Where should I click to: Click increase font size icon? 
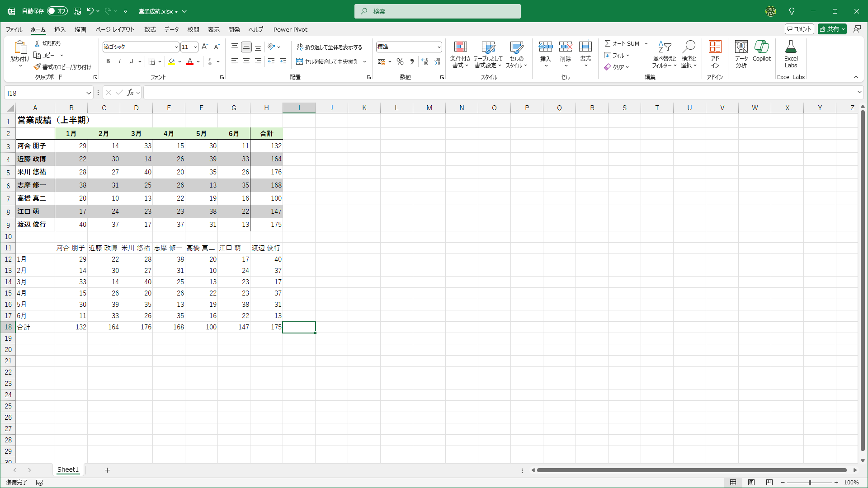(205, 47)
